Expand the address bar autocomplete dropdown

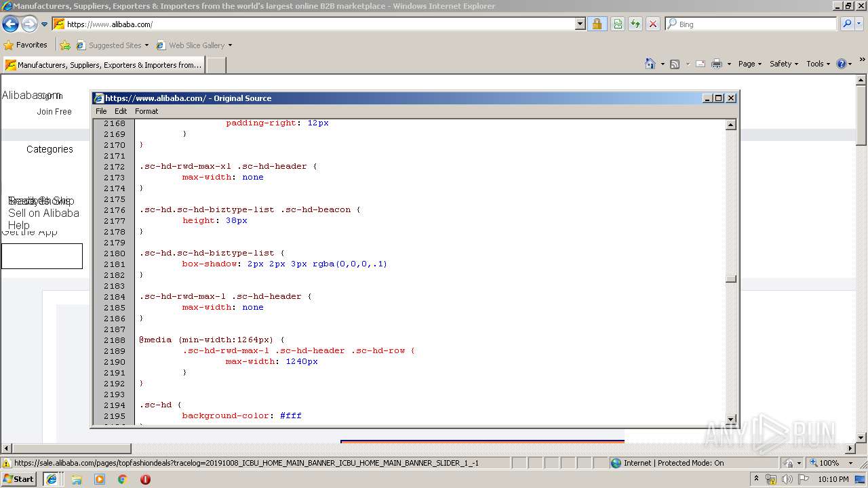(580, 24)
